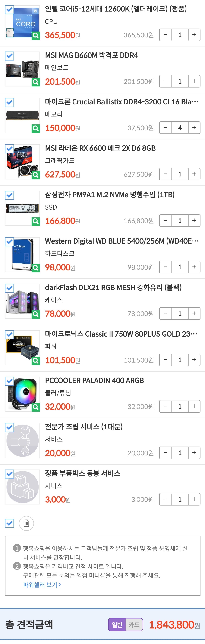Viewport: 205px width, 644px height.
Task: Open the magnifier on the Intel i5-12600K image
Action: point(36,36)
